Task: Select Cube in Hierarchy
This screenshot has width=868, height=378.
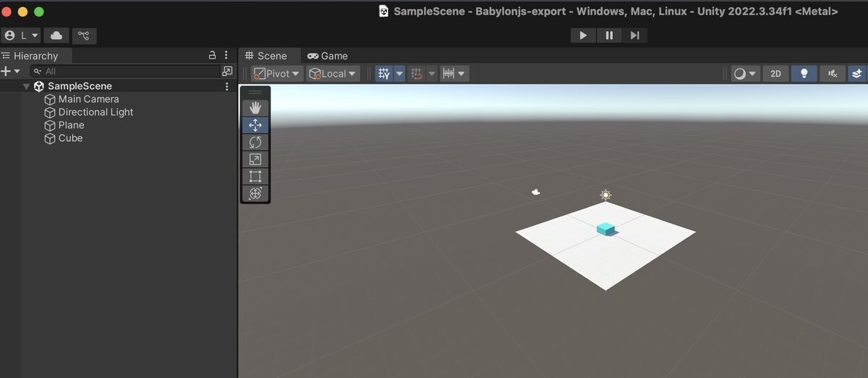Action: point(70,138)
